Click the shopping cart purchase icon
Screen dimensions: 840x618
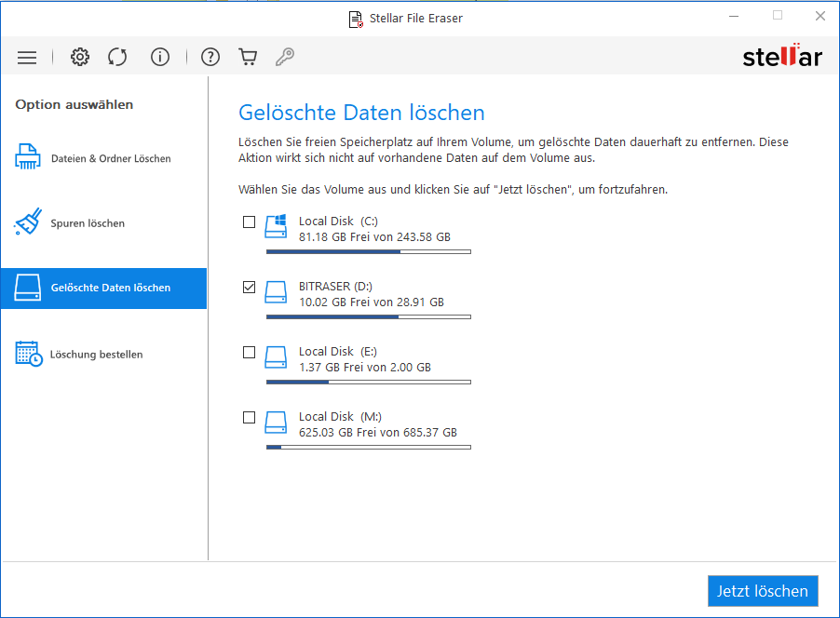click(x=248, y=57)
